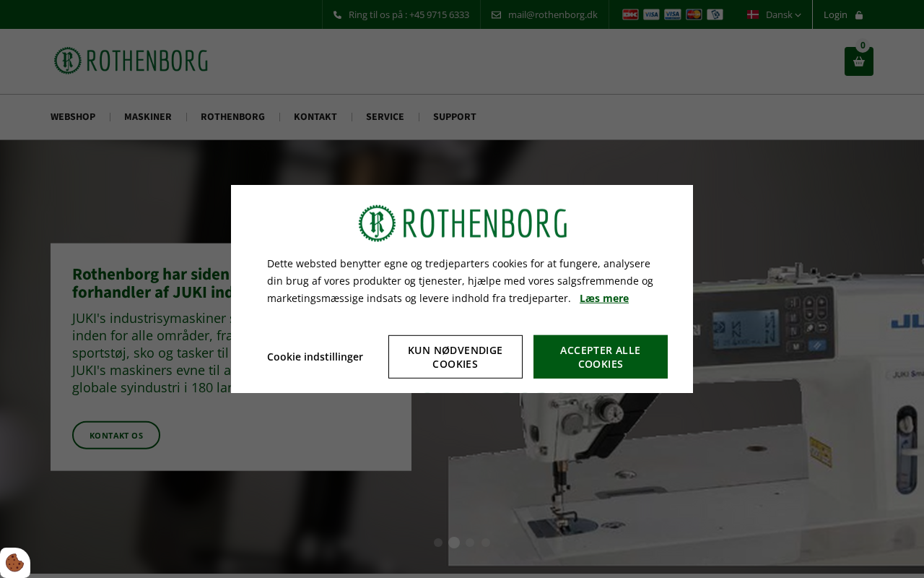Viewport: 924px width, 578px height.
Task: Follow the Læs mere link
Action: tap(604, 298)
